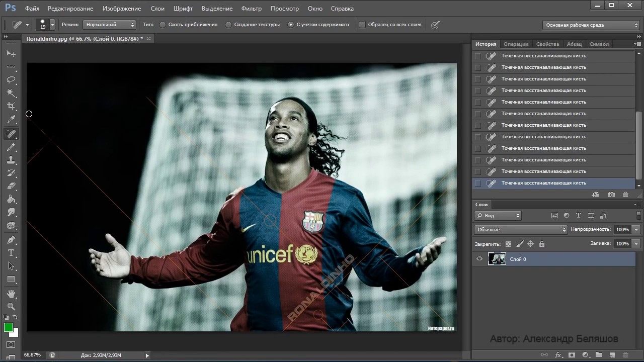The width and height of the screenshot is (644, 362).
Task: Select the Paint Bucket tool
Action: coord(11,200)
